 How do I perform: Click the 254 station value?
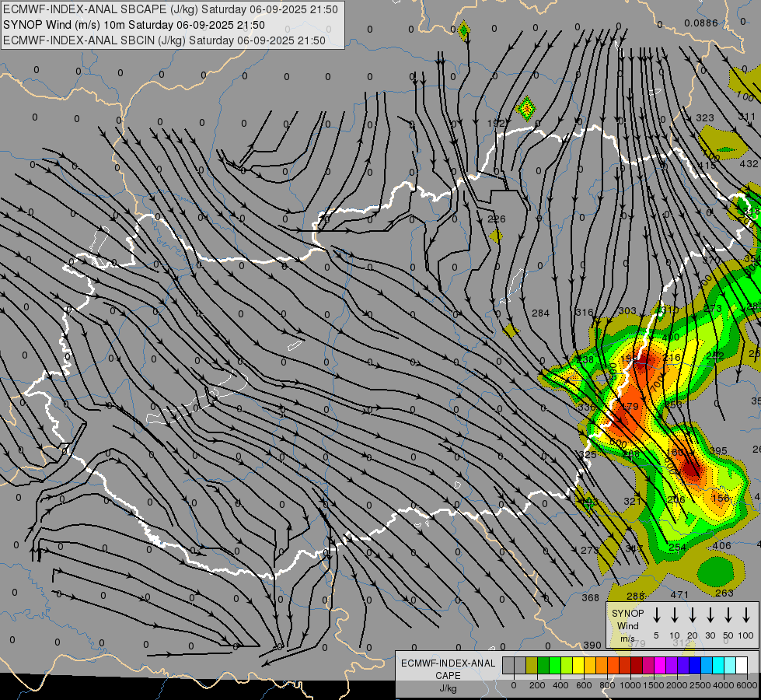point(677,548)
